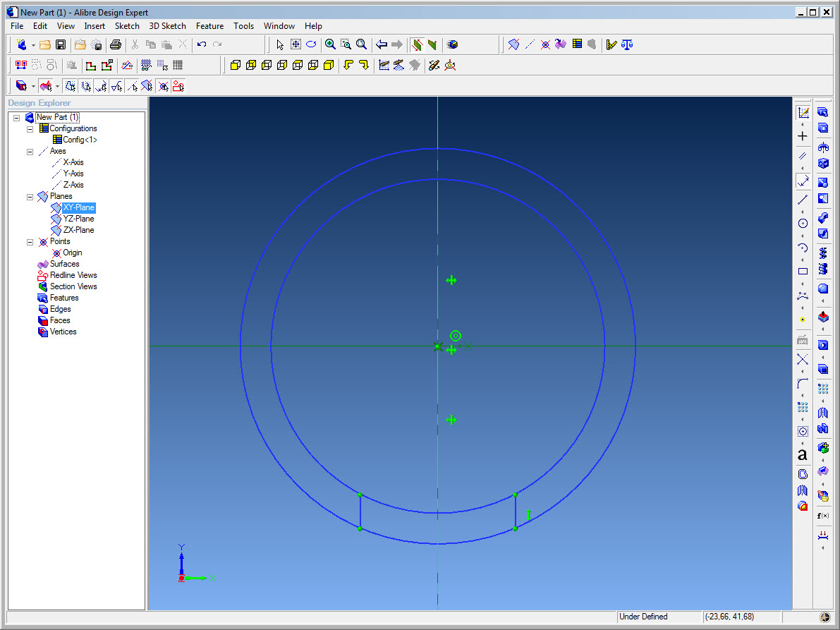Select the Rectangle sketch tool
Screen dimensions: 840x630
(x=803, y=272)
